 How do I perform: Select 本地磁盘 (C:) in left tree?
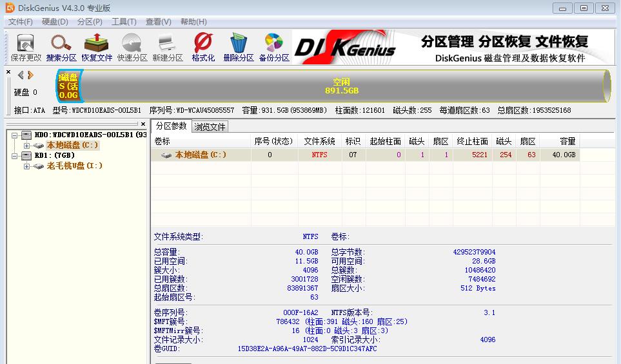click(x=72, y=145)
